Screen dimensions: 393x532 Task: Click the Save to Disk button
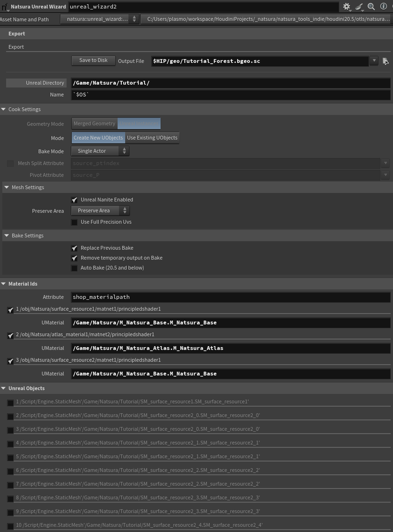pyautogui.click(x=93, y=60)
